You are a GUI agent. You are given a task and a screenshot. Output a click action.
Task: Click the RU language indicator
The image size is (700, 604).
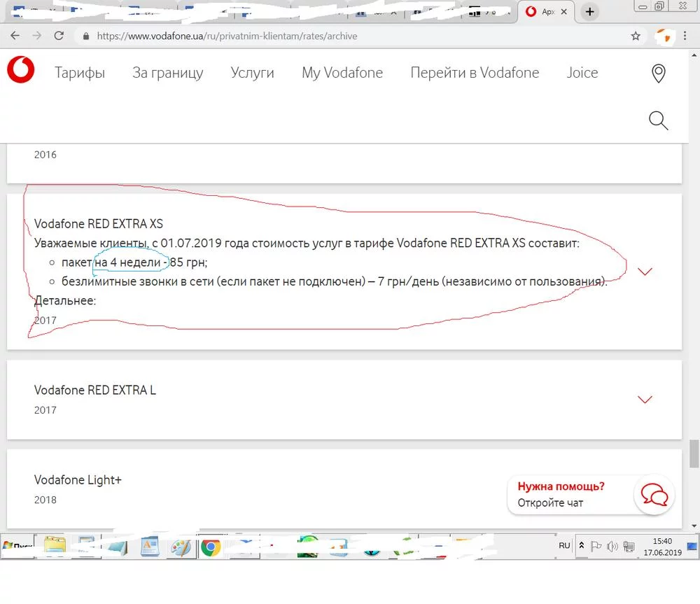tap(564, 545)
